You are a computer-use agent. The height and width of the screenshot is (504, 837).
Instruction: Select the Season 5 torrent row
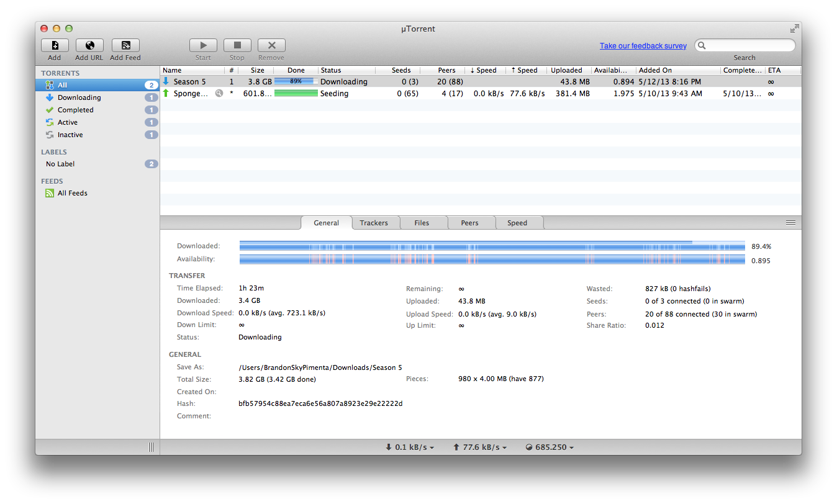tap(481, 81)
